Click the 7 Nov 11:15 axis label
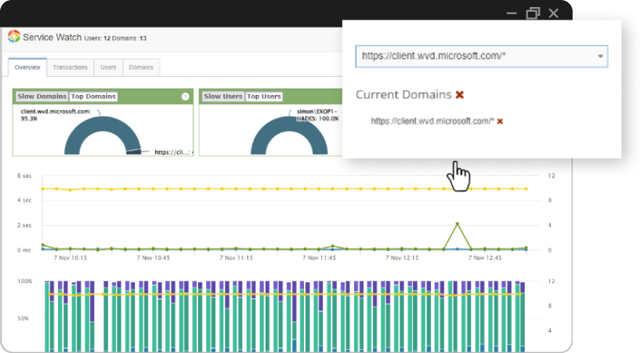644x353 pixels. (236, 257)
